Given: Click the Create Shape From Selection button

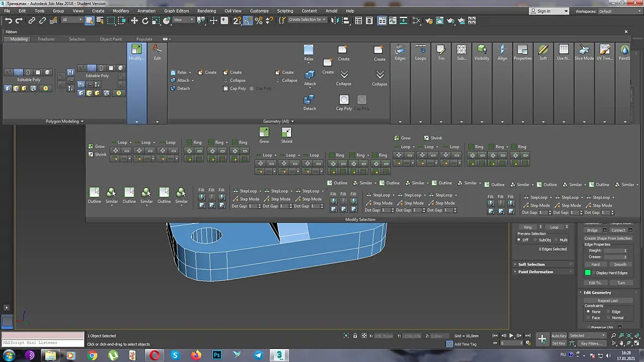Looking at the screenshot, I should pyautogui.click(x=608, y=238).
